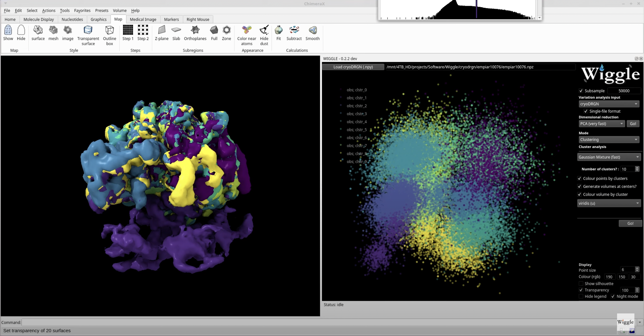Switch to the Medical Image tab
This screenshot has height=336, width=644.
[143, 19]
